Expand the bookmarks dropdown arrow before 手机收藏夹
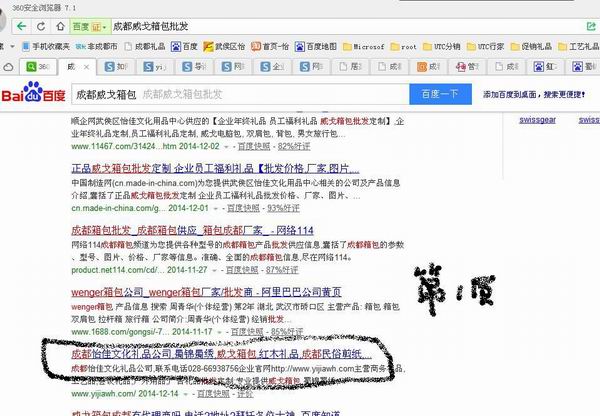 12,47
